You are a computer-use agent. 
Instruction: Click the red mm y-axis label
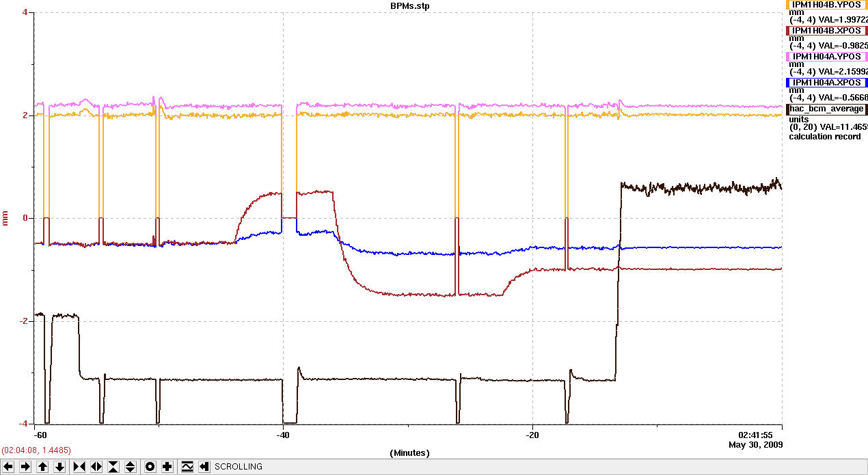pos(5,218)
